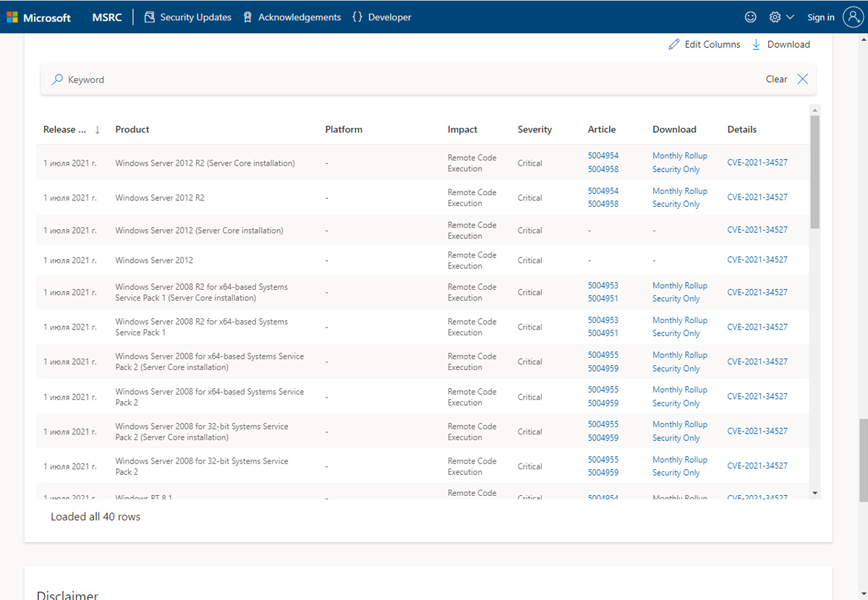Open the Monthly Rollup link in the Windows Server 2008 x64 Service Pack 2 row (non-Server Core)

click(x=680, y=390)
